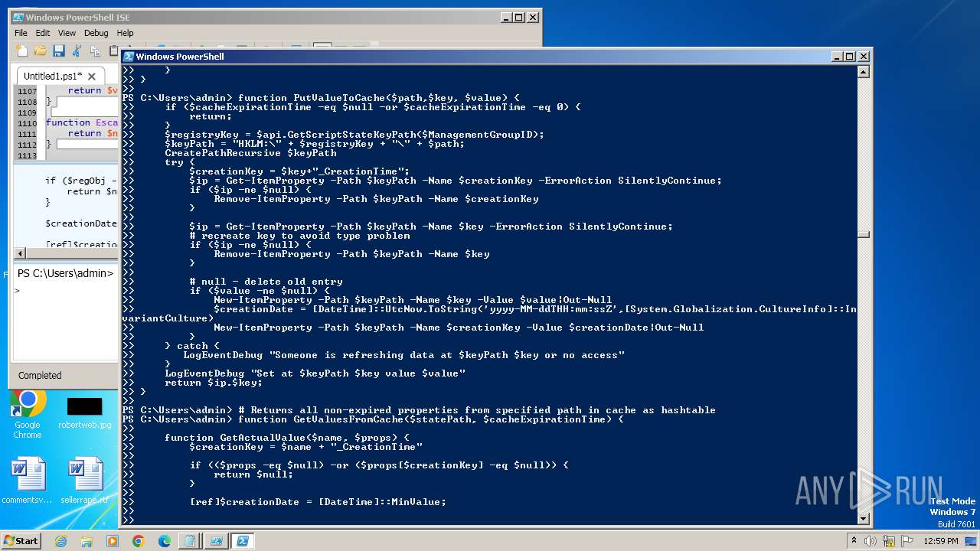Click the '} catch {' line in console
The width and height of the screenshot is (980, 551).
[192, 346]
